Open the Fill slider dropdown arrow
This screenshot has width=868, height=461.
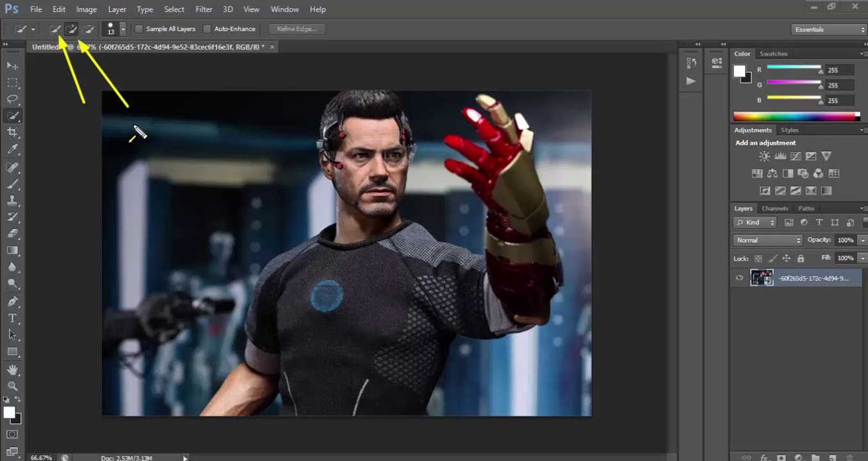pos(862,258)
